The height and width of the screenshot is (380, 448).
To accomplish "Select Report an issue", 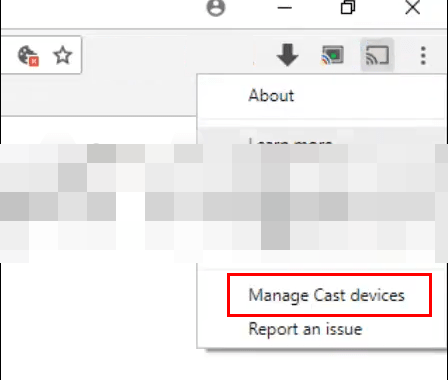I will tap(305, 329).
